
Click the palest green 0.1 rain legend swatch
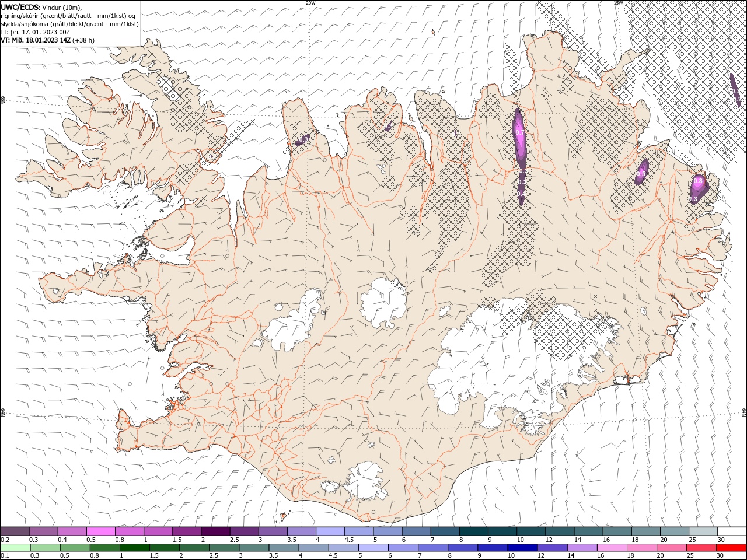16,548
